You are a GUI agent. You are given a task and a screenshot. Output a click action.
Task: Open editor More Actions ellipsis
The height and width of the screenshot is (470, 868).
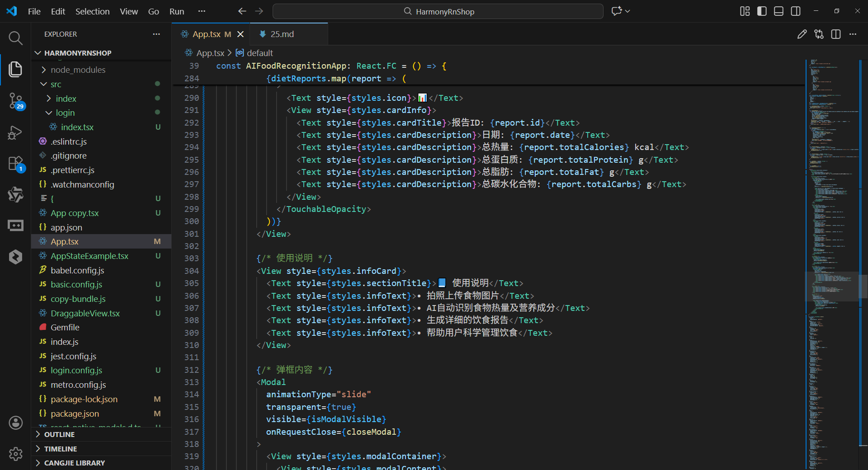(853, 34)
